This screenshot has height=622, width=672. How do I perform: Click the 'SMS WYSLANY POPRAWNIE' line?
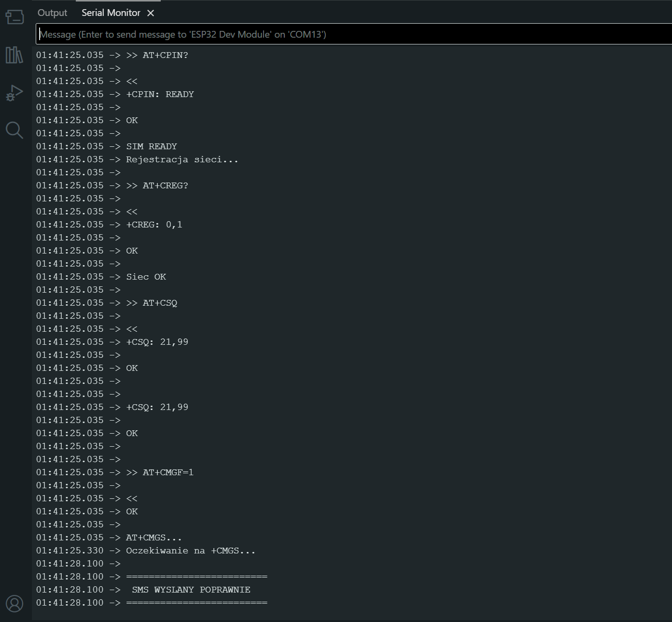[191, 590]
